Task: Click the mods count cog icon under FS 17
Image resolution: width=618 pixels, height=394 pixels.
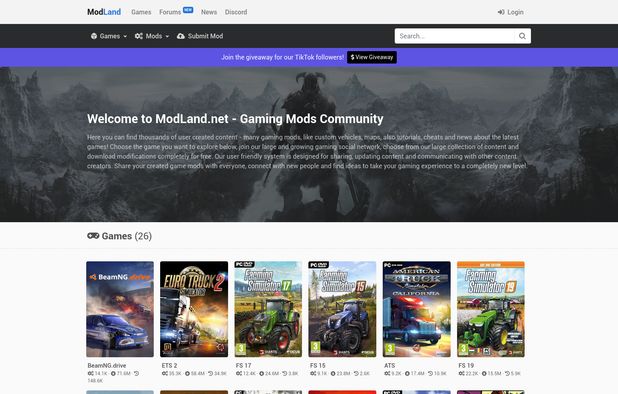Action: (239, 374)
